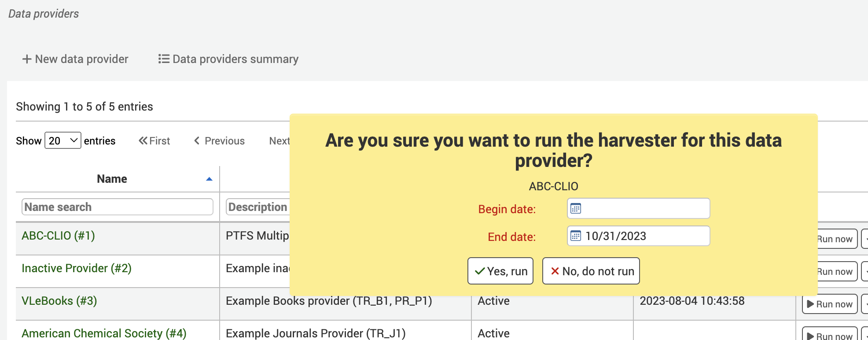Open Data providers summary via list icon
The width and height of the screenshot is (868, 340).
pyautogui.click(x=163, y=59)
